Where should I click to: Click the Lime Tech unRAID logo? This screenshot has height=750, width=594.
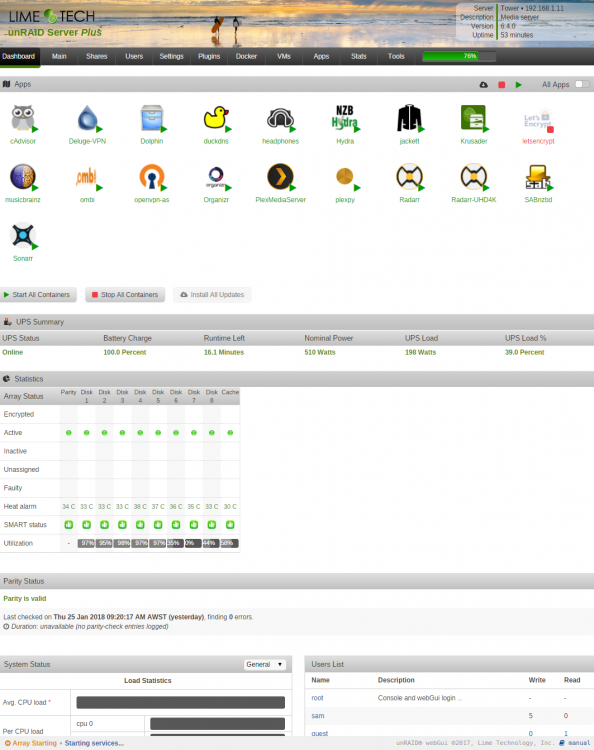click(54, 23)
